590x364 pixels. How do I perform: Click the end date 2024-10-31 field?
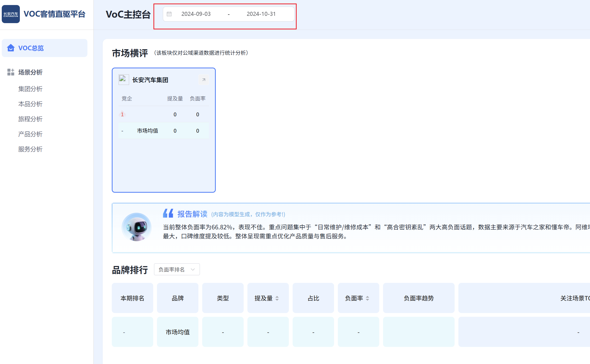point(261,14)
